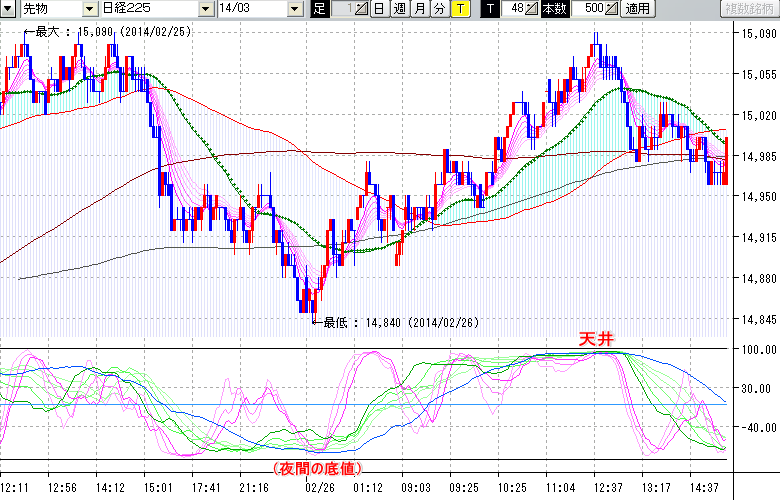Switch to 週 weekly timeframe
780x500 pixels.
pos(399,9)
